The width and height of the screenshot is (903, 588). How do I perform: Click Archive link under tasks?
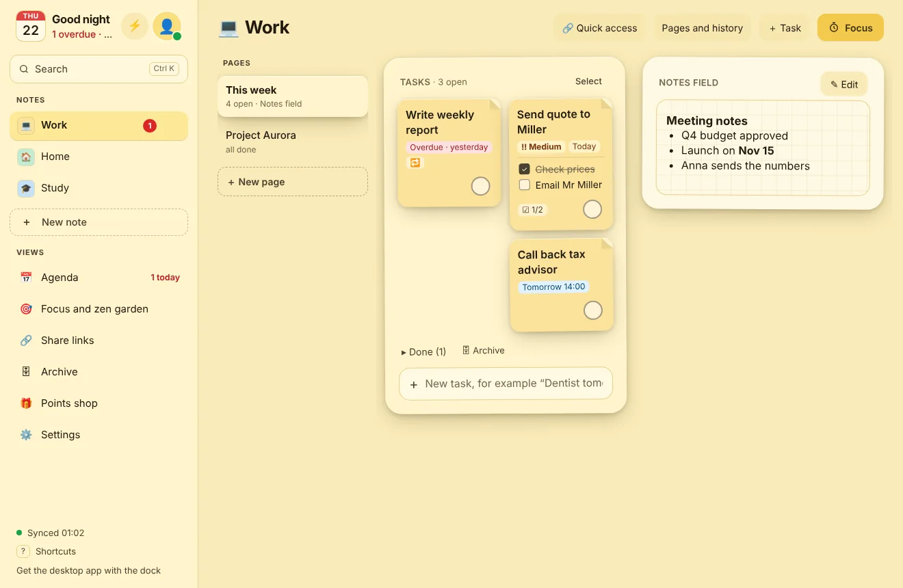click(483, 351)
